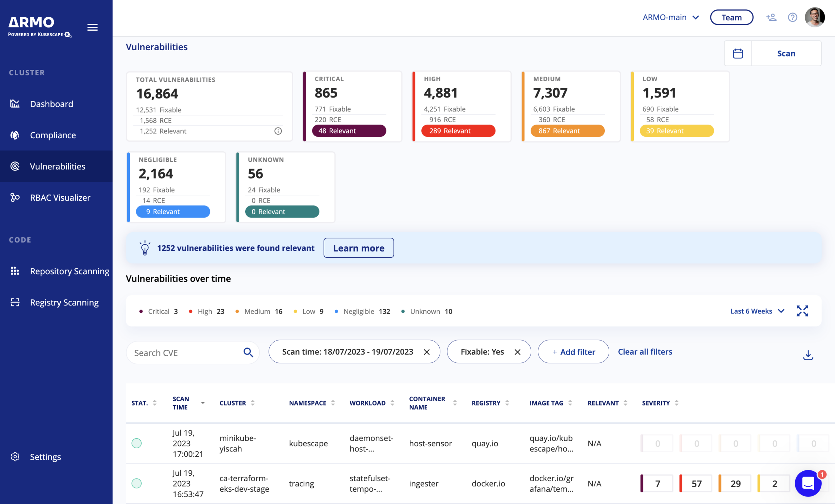
Task: Focus the Search CVE field
Action: pyautogui.click(x=192, y=353)
